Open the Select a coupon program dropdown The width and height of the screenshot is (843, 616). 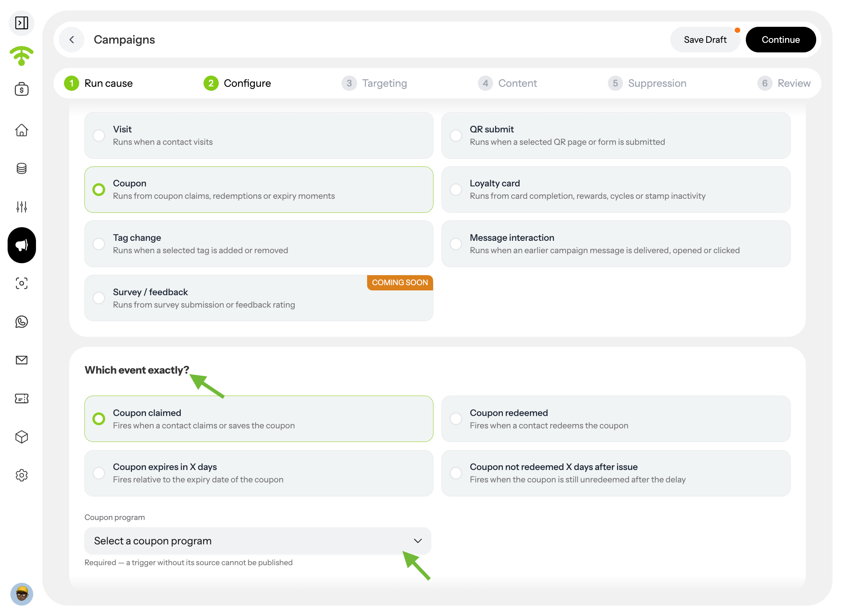258,541
